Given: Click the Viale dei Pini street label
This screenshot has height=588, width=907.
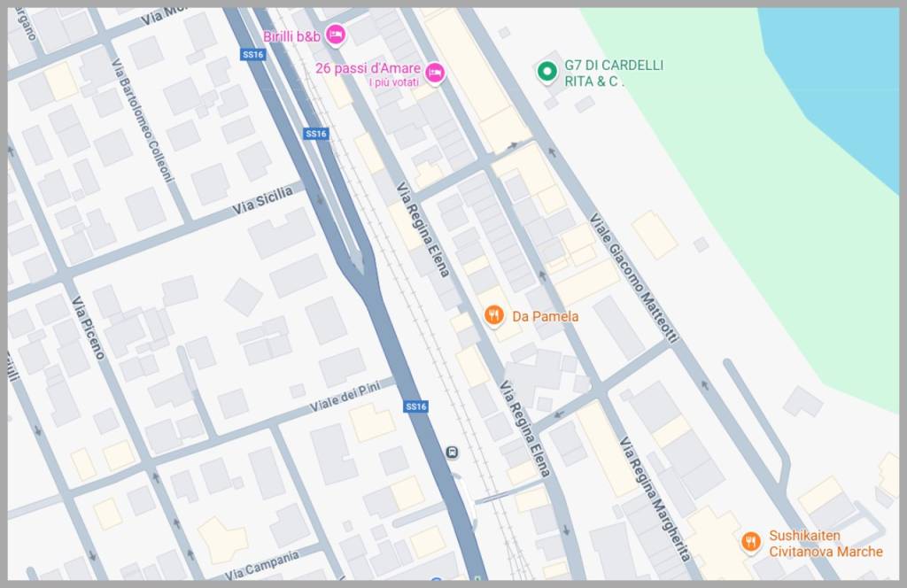Looking at the screenshot, I should [345, 397].
